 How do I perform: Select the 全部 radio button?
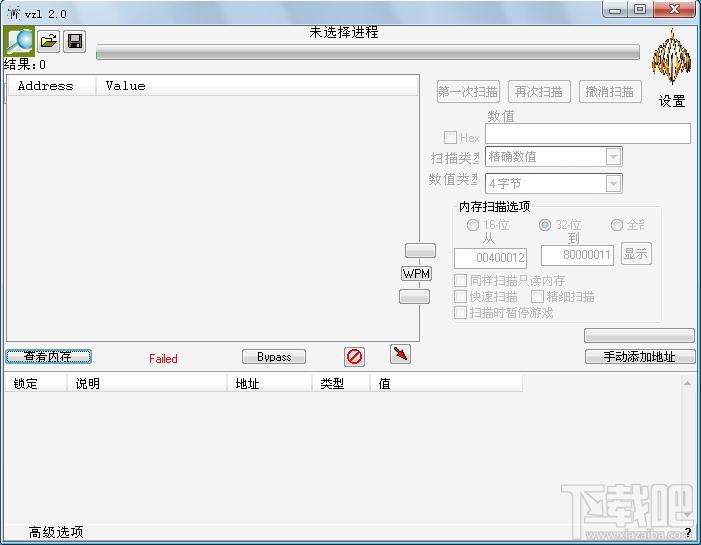coord(617,225)
